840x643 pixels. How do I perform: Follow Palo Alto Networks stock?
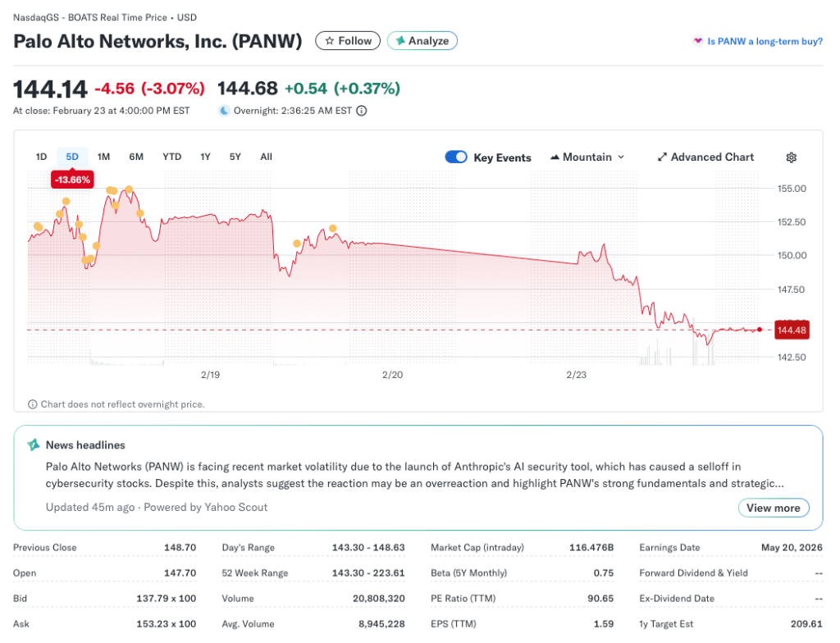[x=348, y=41]
